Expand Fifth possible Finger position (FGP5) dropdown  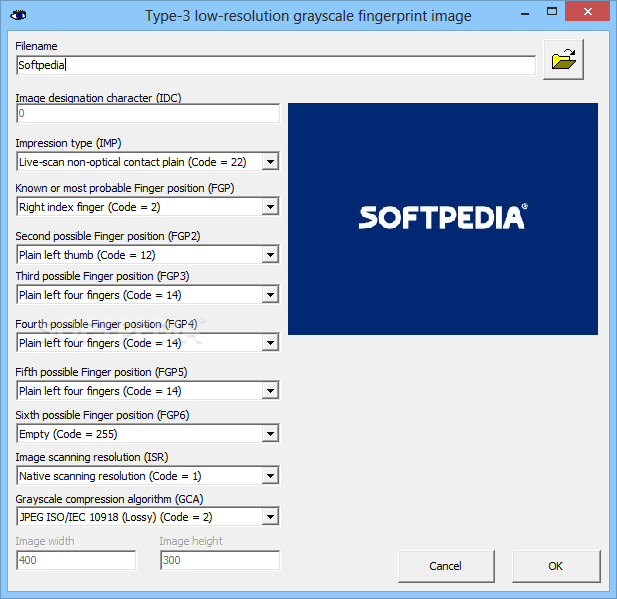pyautogui.click(x=270, y=391)
